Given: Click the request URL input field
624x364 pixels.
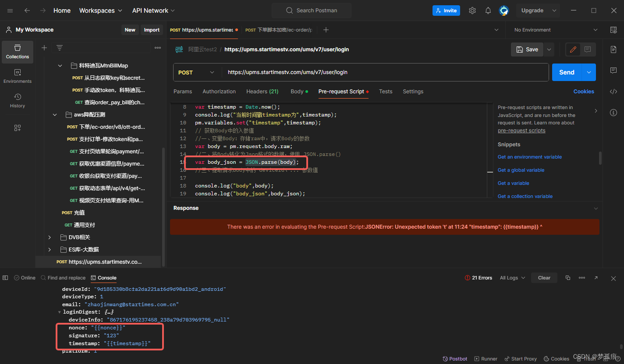Looking at the screenshot, I should [385, 72].
